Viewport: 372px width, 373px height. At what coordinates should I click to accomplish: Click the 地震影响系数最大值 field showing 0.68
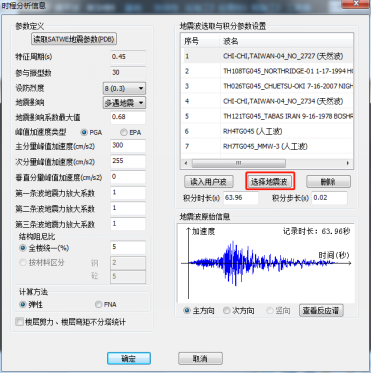pyautogui.click(x=128, y=118)
